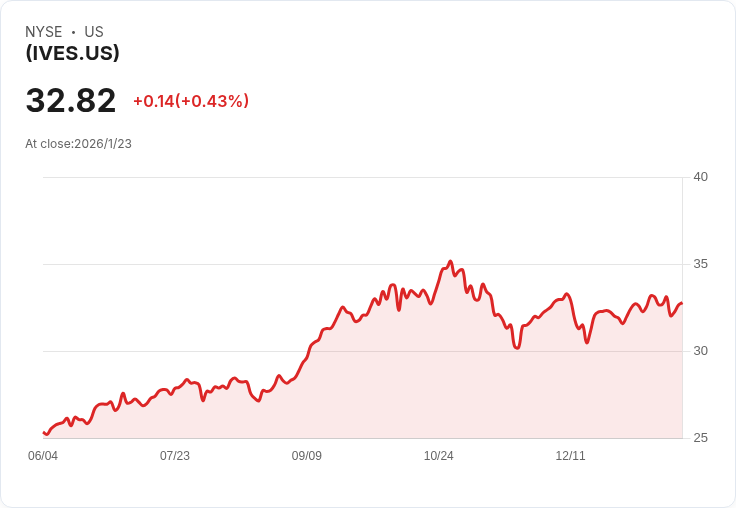Select the 09/09 date on x-axis

[307, 456]
